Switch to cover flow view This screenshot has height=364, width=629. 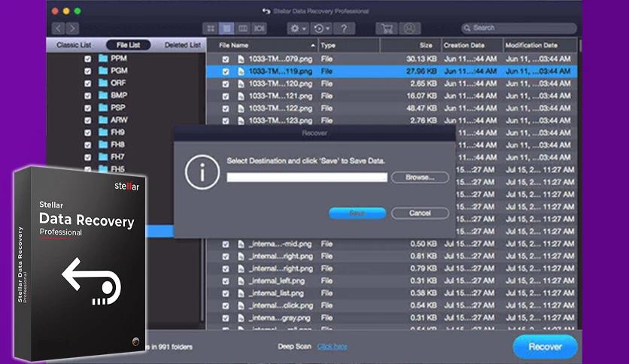[x=260, y=29]
